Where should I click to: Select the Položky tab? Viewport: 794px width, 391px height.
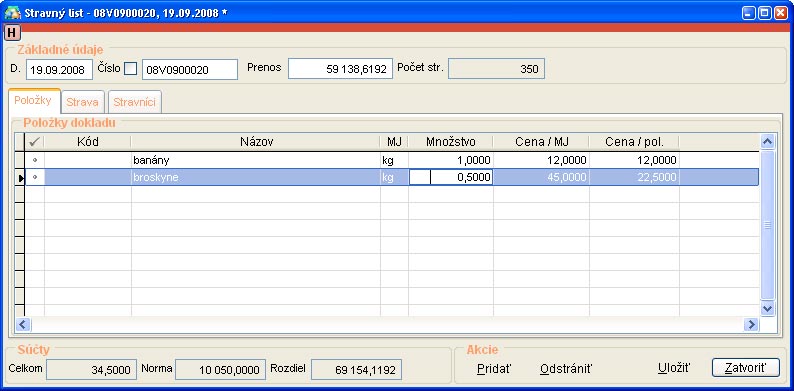pyautogui.click(x=33, y=100)
